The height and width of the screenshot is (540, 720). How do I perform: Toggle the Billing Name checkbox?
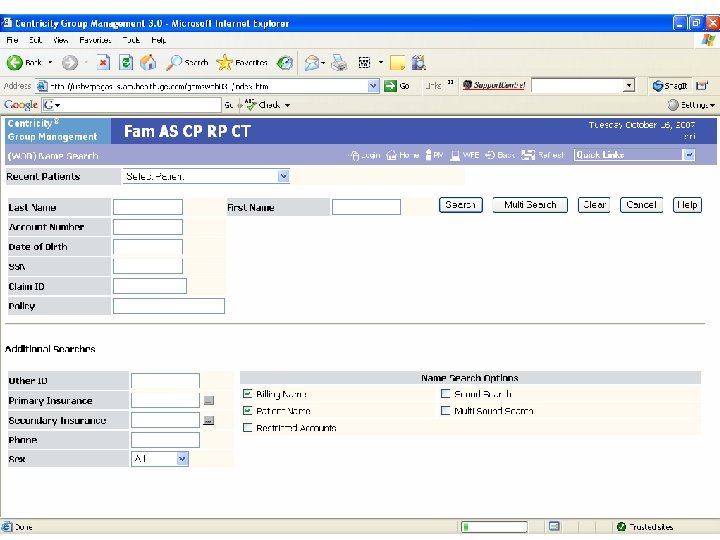click(247, 394)
